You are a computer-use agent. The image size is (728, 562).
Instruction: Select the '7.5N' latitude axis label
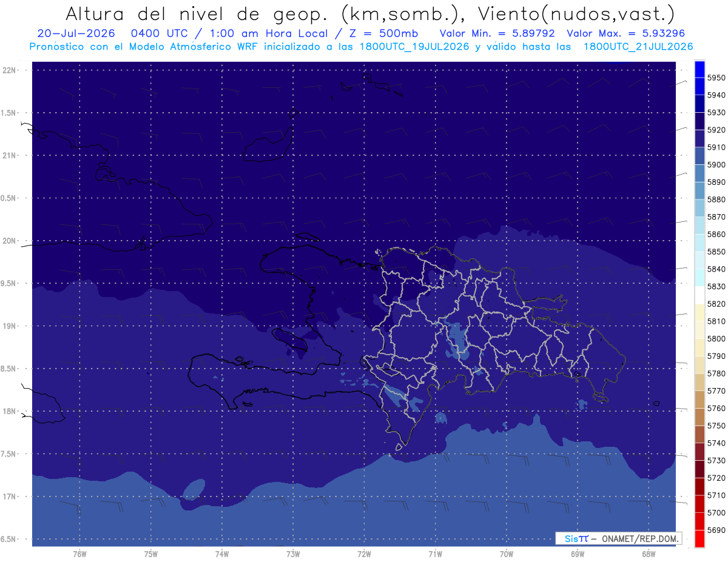(x=8, y=454)
